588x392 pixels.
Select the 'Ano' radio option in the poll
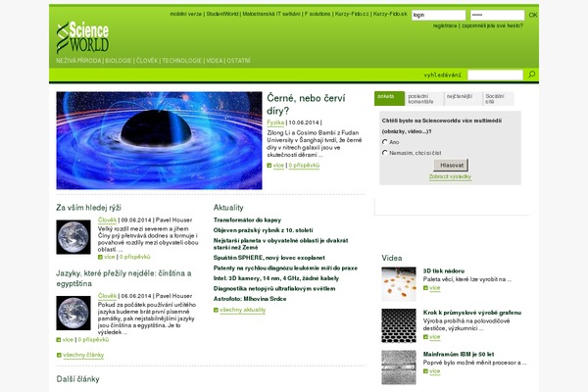click(x=384, y=142)
